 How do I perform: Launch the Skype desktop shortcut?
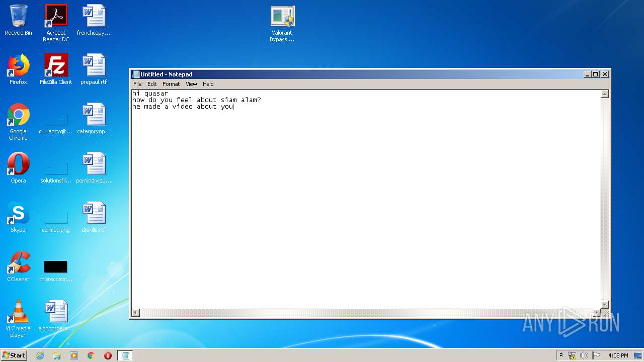[18, 217]
